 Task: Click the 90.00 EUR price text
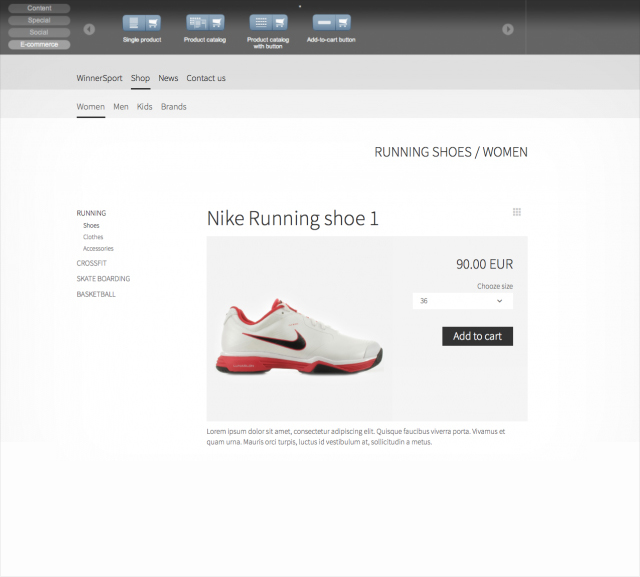(484, 264)
